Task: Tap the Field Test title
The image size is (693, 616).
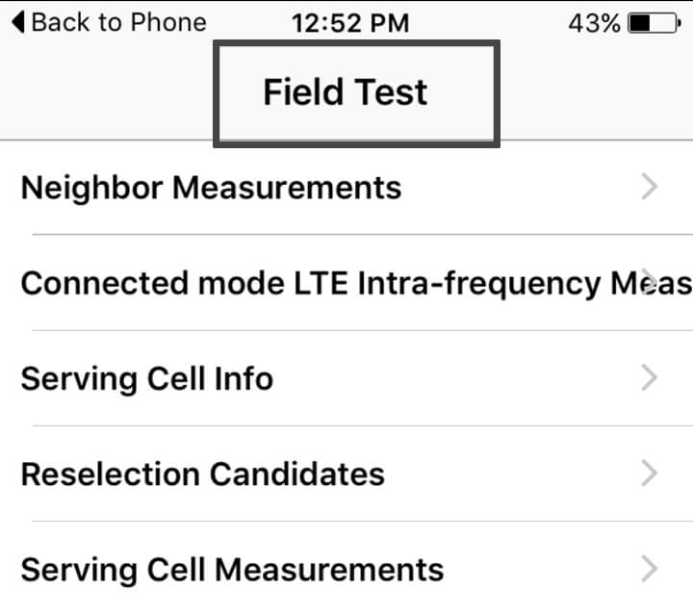Action: click(x=345, y=92)
